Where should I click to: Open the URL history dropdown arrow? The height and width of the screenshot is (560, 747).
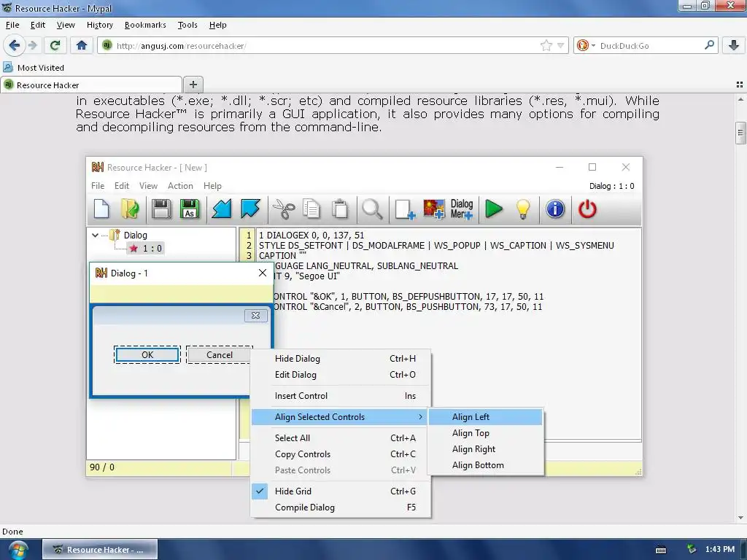coord(561,46)
